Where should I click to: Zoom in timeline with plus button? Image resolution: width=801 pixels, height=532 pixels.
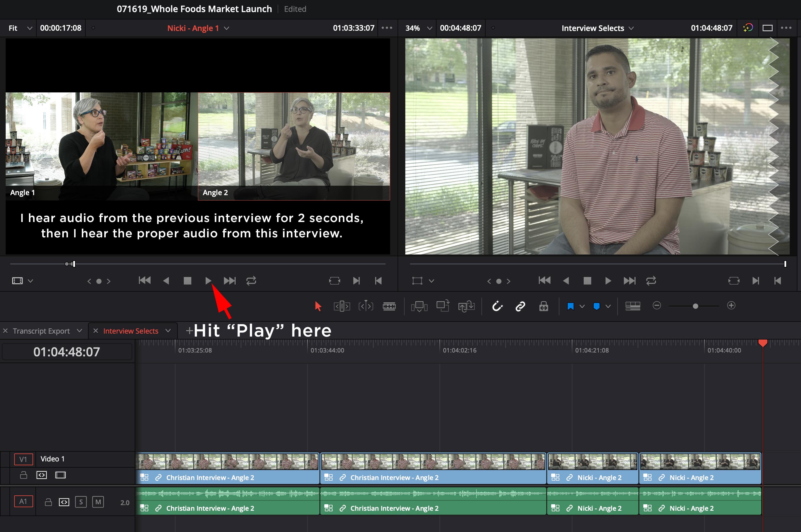coord(731,305)
